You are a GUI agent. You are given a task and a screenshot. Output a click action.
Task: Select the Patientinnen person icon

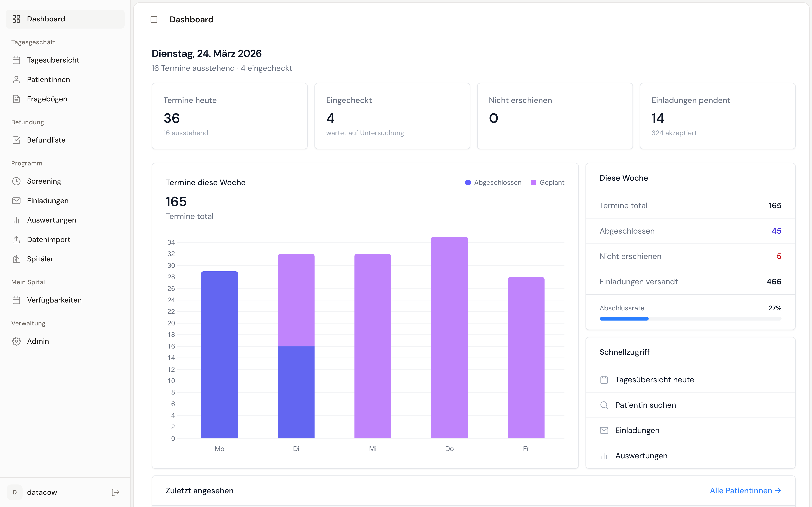[x=16, y=79]
